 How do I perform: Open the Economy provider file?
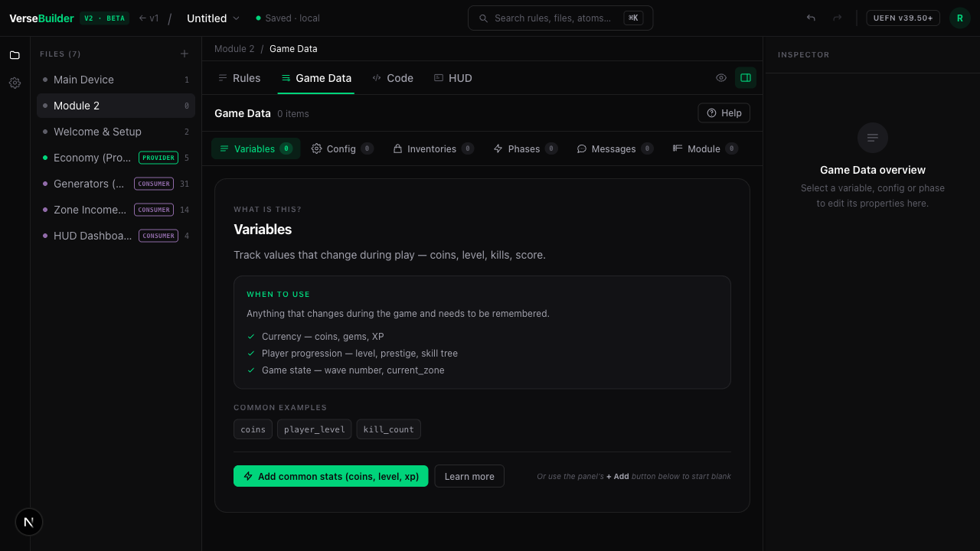[x=116, y=158]
